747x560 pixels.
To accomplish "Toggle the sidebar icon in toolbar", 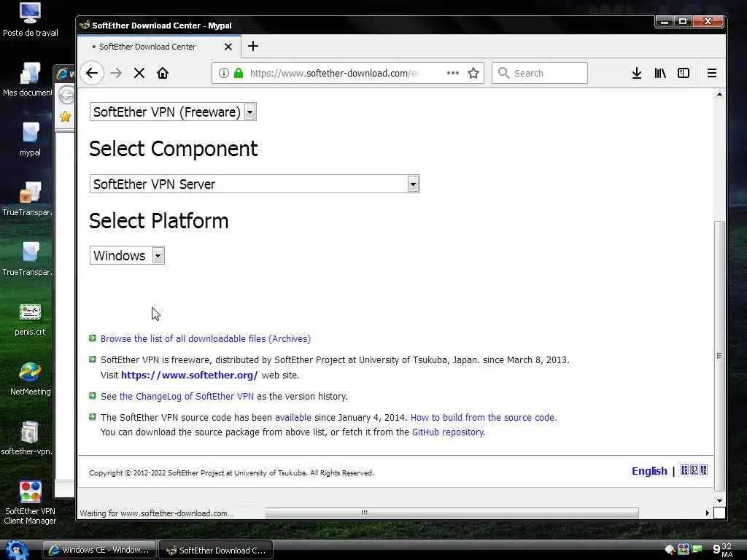I will [683, 73].
